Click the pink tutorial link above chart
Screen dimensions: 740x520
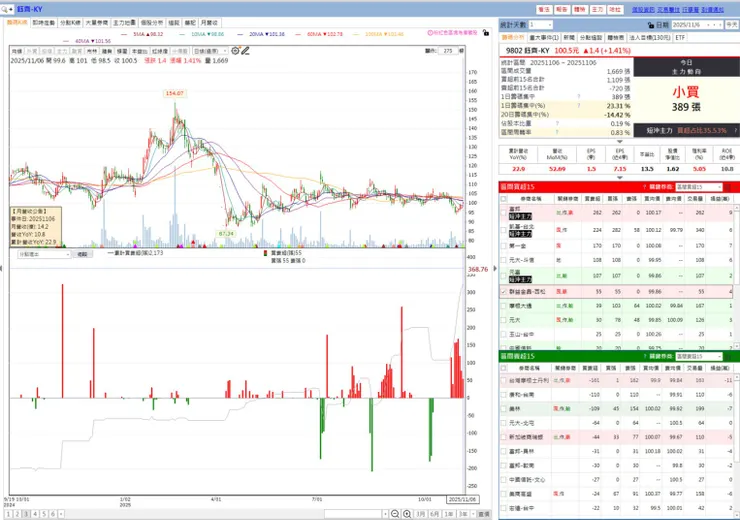click(453, 33)
